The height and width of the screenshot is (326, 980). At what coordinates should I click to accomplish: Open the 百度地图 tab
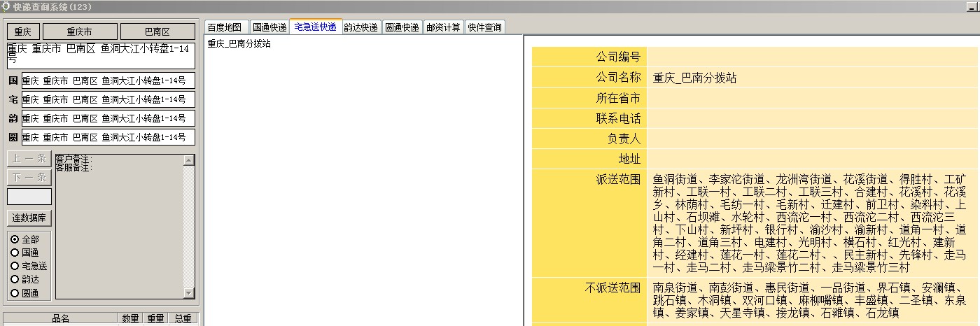(226, 27)
